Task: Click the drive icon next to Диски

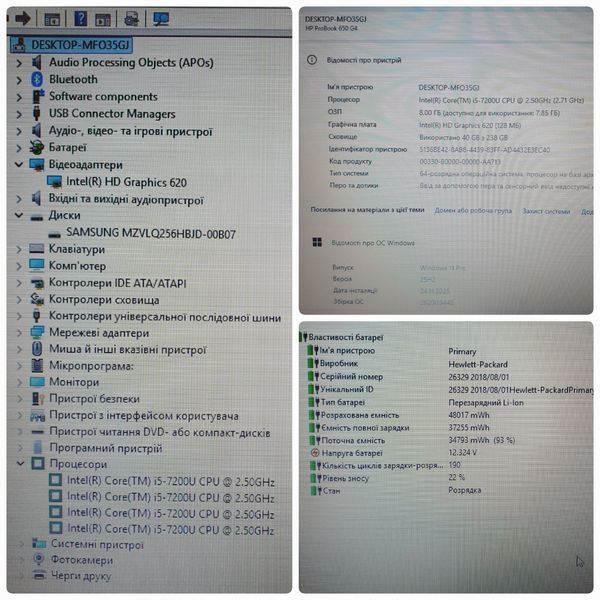Action: [37, 217]
